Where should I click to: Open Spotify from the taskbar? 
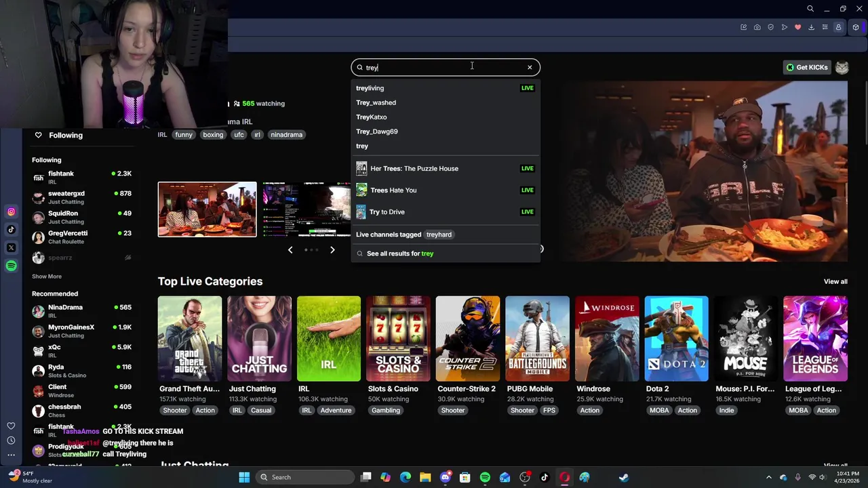point(485,477)
